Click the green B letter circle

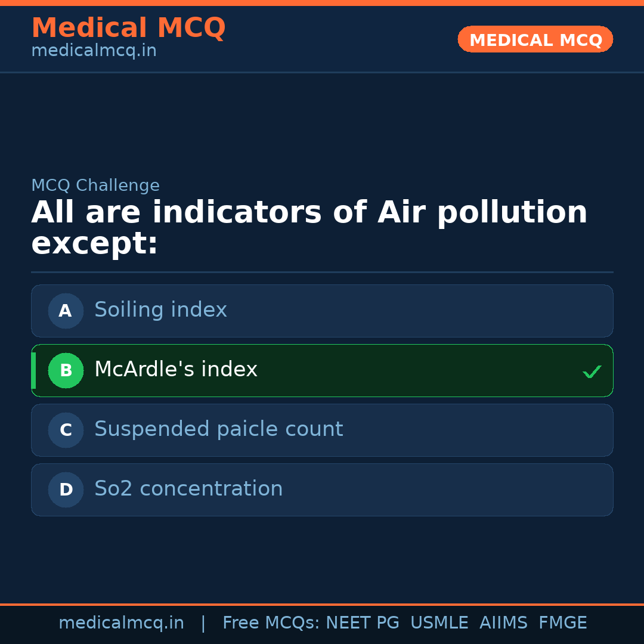click(x=66, y=370)
